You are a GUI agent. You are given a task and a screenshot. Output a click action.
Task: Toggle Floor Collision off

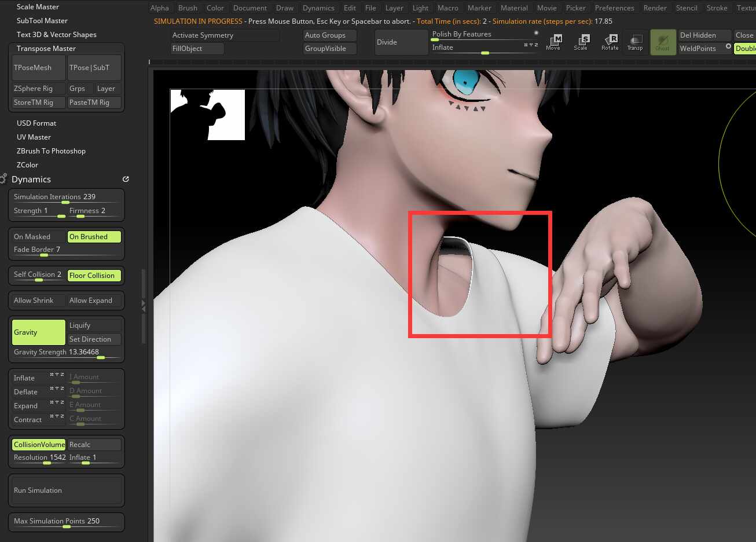pos(94,275)
